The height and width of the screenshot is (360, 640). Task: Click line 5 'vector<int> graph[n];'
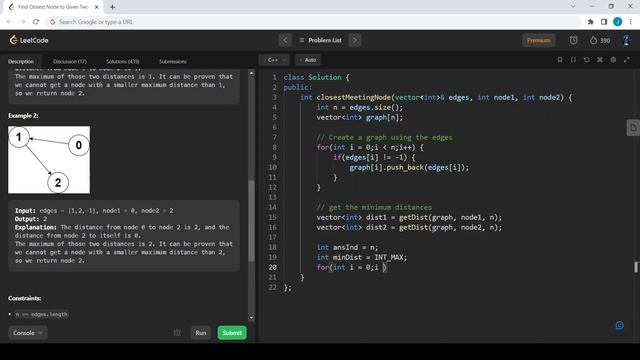[360, 118]
